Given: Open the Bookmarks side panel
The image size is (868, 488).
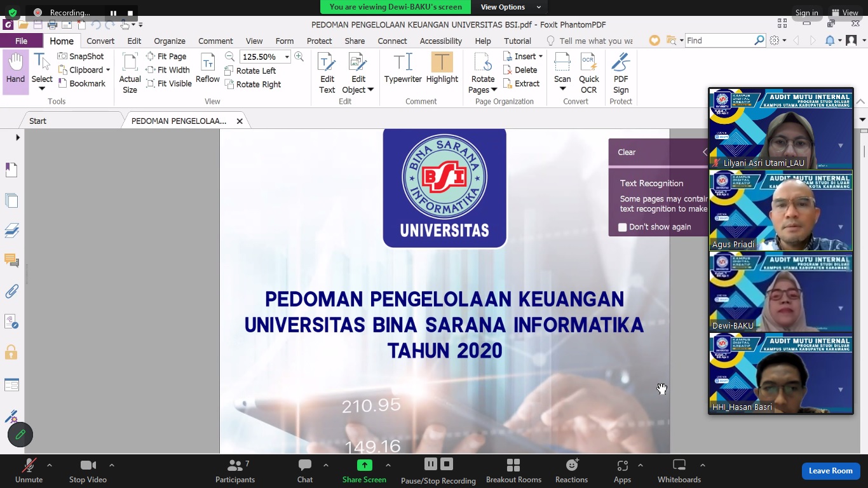Looking at the screenshot, I should 11,170.
